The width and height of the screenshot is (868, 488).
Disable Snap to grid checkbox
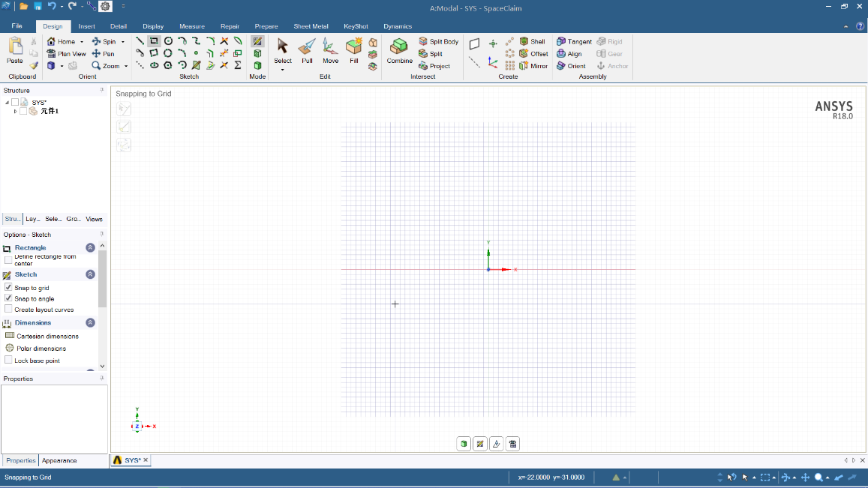8,288
